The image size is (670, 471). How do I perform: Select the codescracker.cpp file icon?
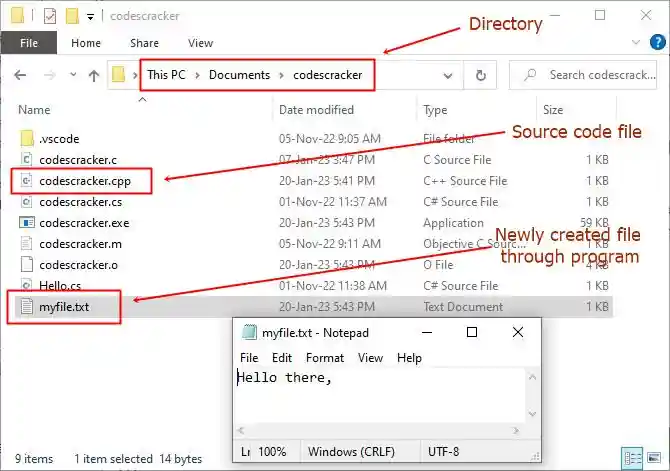[26, 181]
